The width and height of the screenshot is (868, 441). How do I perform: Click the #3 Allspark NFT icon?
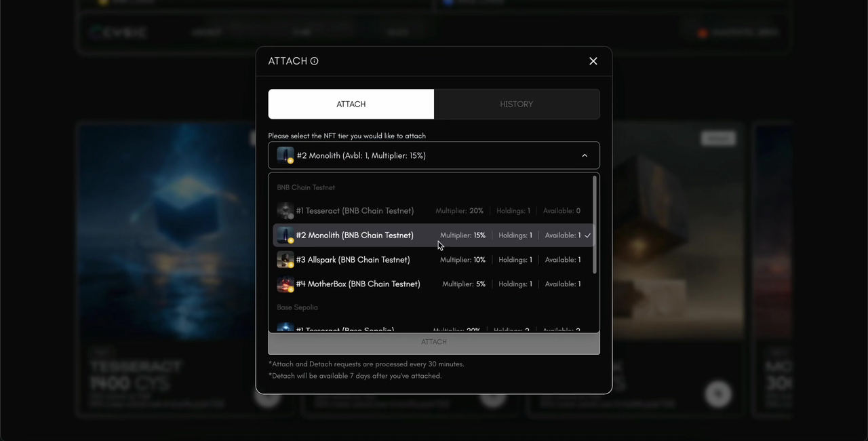(x=285, y=260)
